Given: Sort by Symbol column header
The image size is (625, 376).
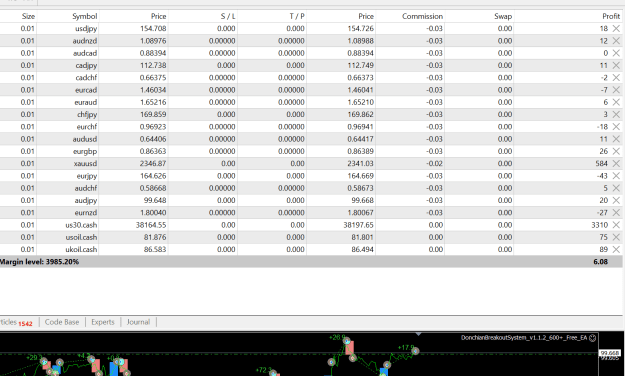Looking at the screenshot, I should click(85, 16).
